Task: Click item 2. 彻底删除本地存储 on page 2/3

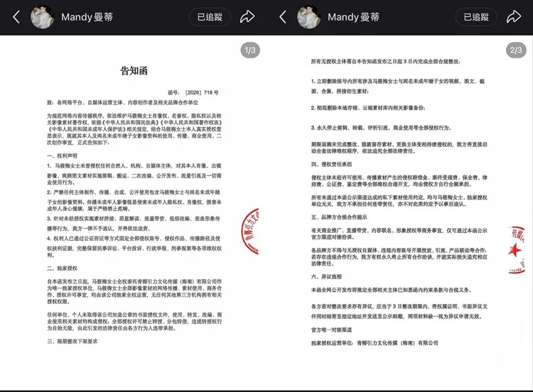Action: click(368, 108)
